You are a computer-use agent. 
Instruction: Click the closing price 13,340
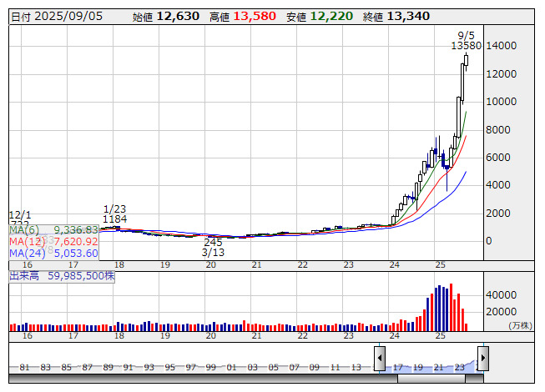click(x=408, y=17)
